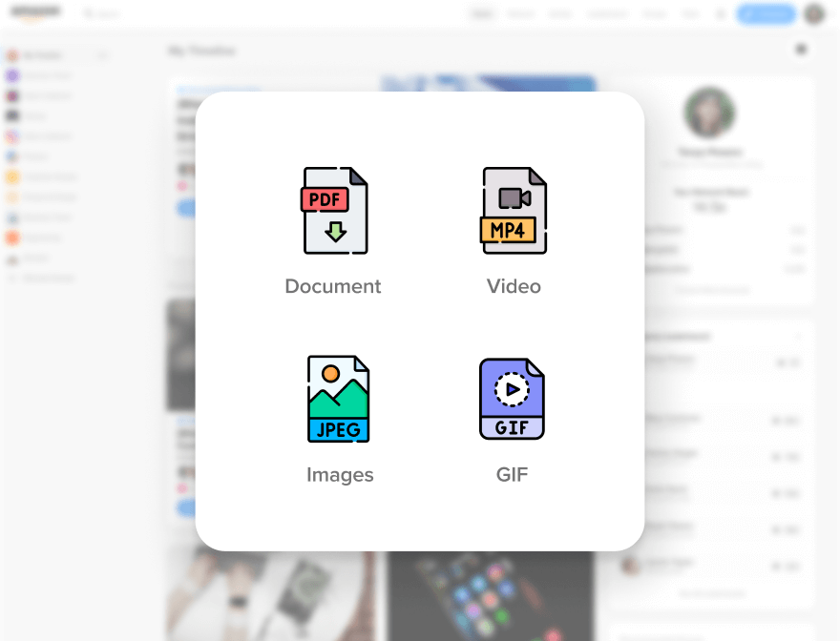The width and height of the screenshot is (840, 641).
Task: Open the dark phone apps thumbnail at bottom
Action: pos(489,596)
